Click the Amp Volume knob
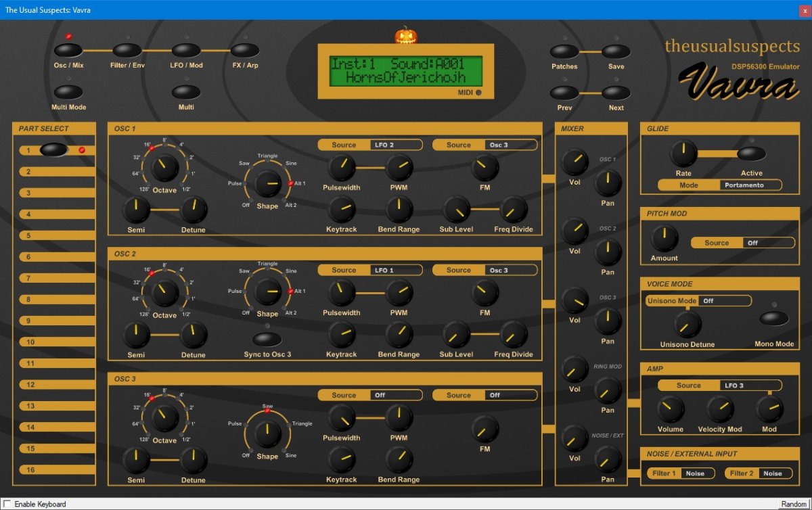This screenshot has height=510, width=812. coord(671,409)
